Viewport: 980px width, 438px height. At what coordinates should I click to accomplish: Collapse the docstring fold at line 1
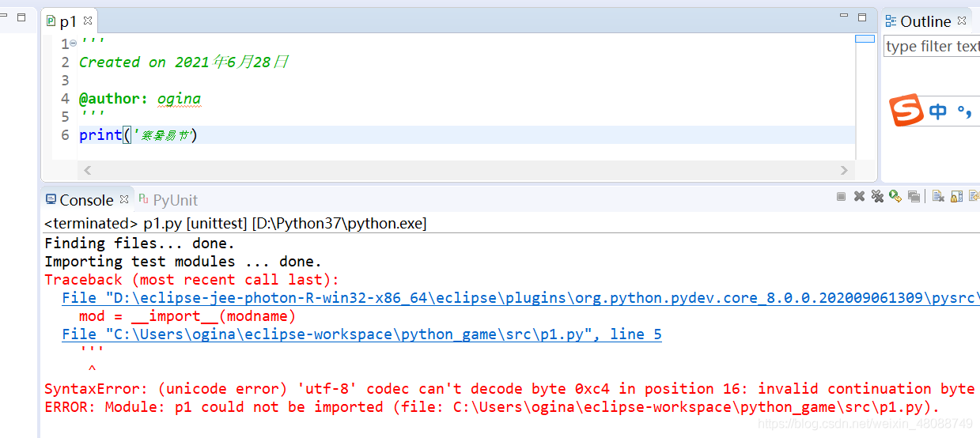coord(73,43)
